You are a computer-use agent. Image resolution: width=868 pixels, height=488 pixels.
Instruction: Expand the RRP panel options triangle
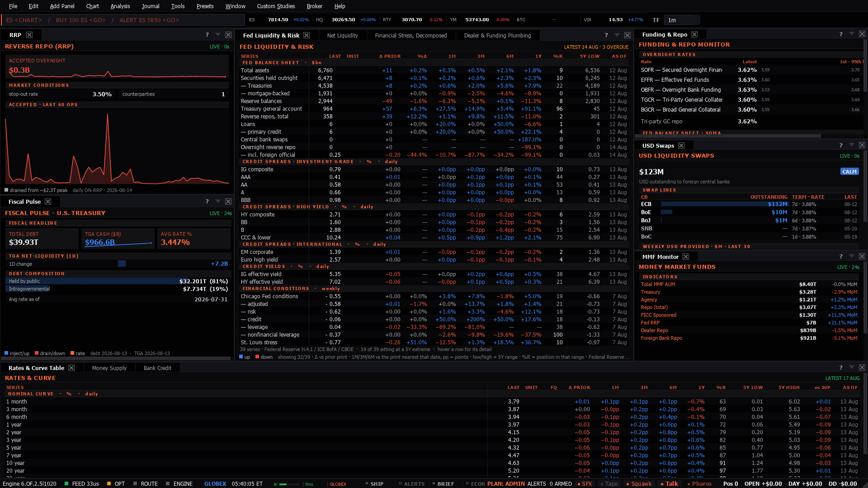(x=218, y=35)
